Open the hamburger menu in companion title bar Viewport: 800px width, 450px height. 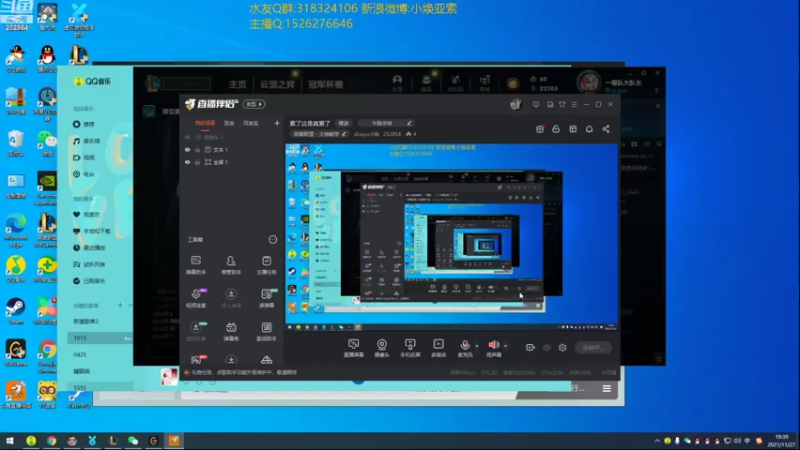pos(574,104)
